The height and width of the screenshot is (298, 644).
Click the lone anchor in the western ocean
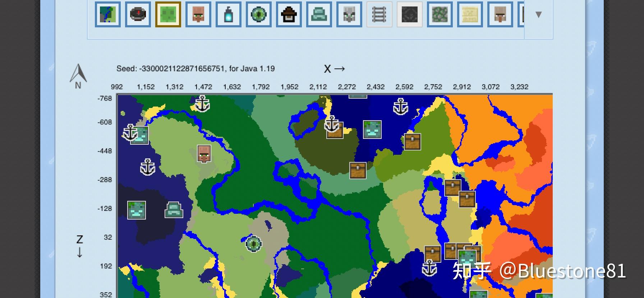click(x=147, y=167)
